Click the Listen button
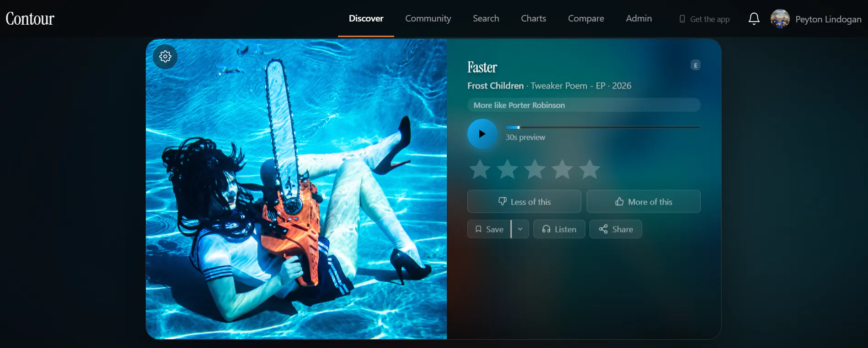 click(559, 229)
